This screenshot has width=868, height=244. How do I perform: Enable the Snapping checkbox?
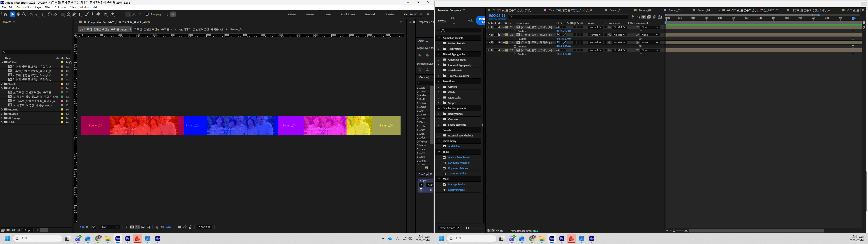point(147,14)
